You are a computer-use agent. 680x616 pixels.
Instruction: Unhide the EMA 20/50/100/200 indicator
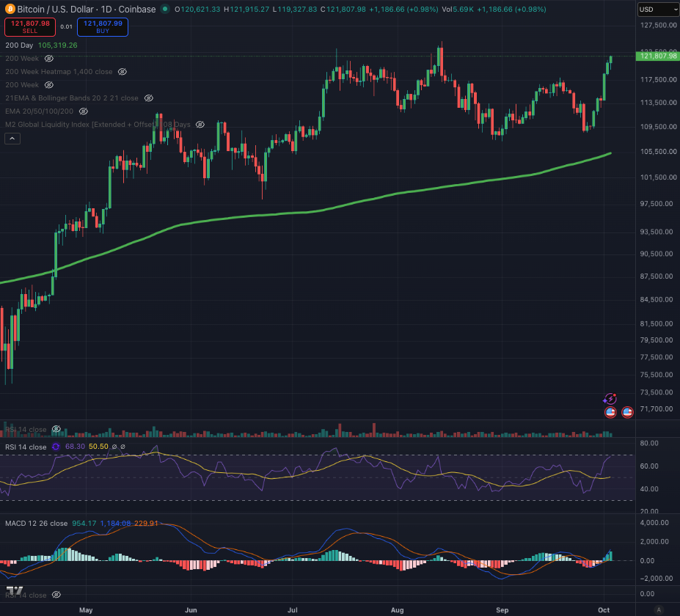pos(84,111)
